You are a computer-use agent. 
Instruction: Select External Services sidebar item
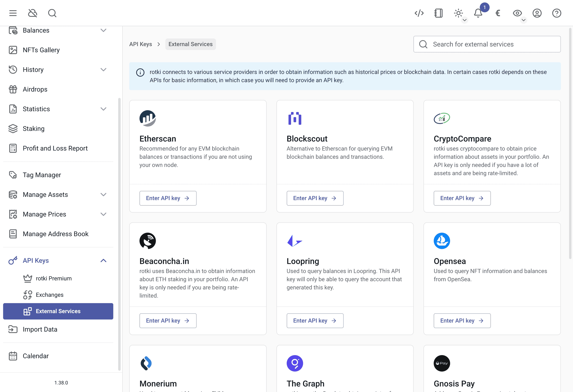click(x=58, y=311)
